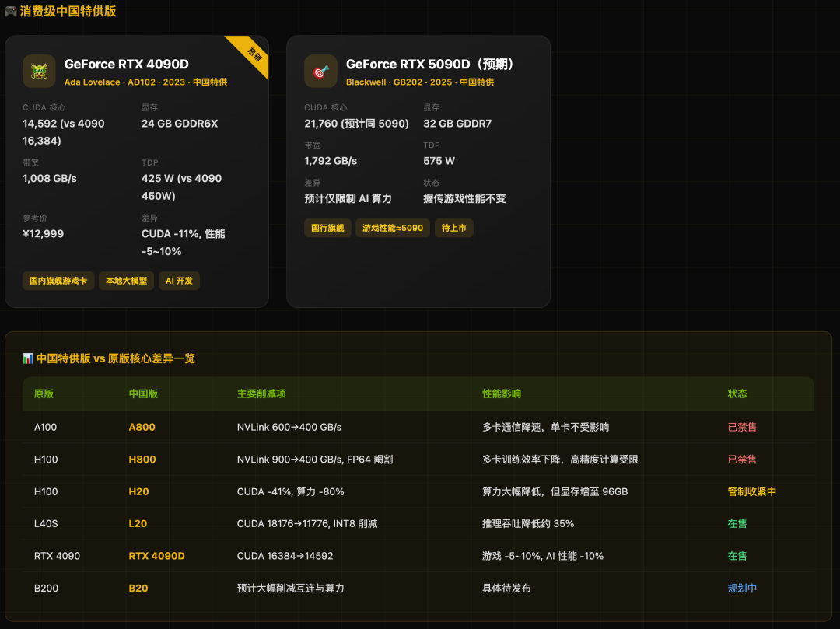Click the 21,760 (预计同 5090) CUDA value
840x629 pixels.
coord(356,123)
